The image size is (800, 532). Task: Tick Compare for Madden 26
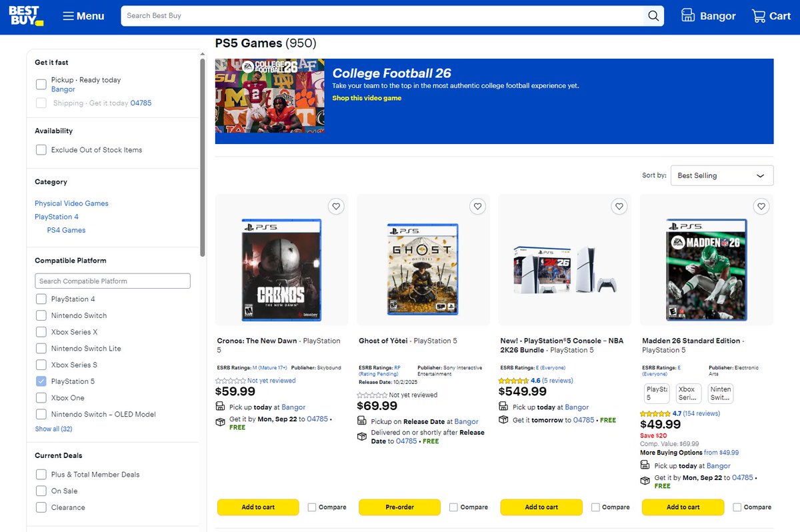click(737, 507)
